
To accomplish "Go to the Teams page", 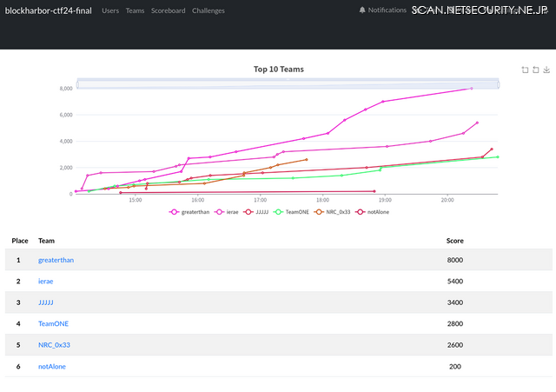I will (135, 10).
